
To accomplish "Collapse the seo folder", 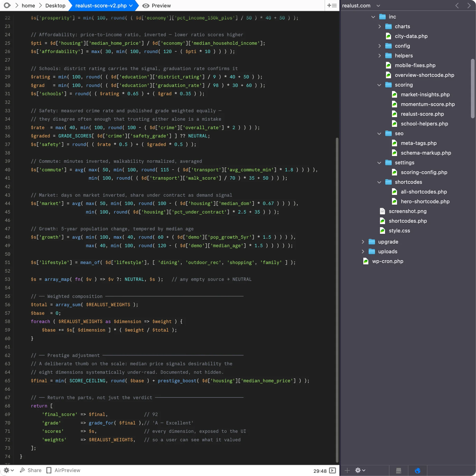I will point(379,134).
